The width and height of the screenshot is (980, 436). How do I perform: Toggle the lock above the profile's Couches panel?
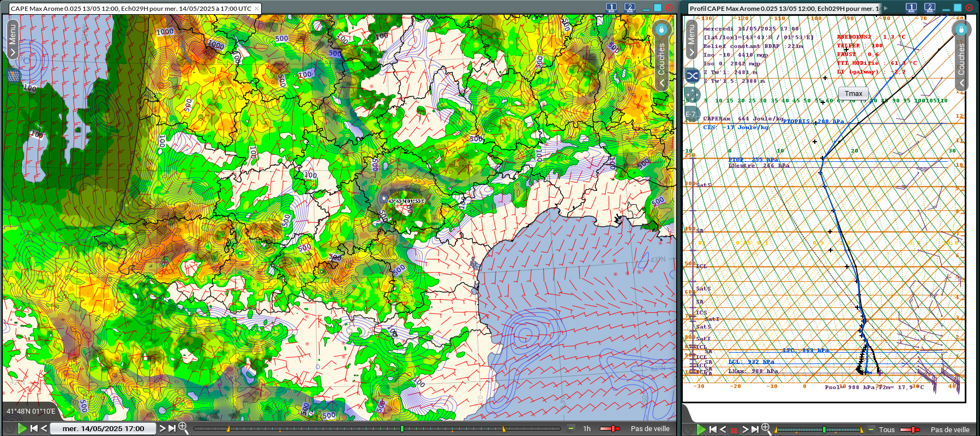tap(961, 29)
